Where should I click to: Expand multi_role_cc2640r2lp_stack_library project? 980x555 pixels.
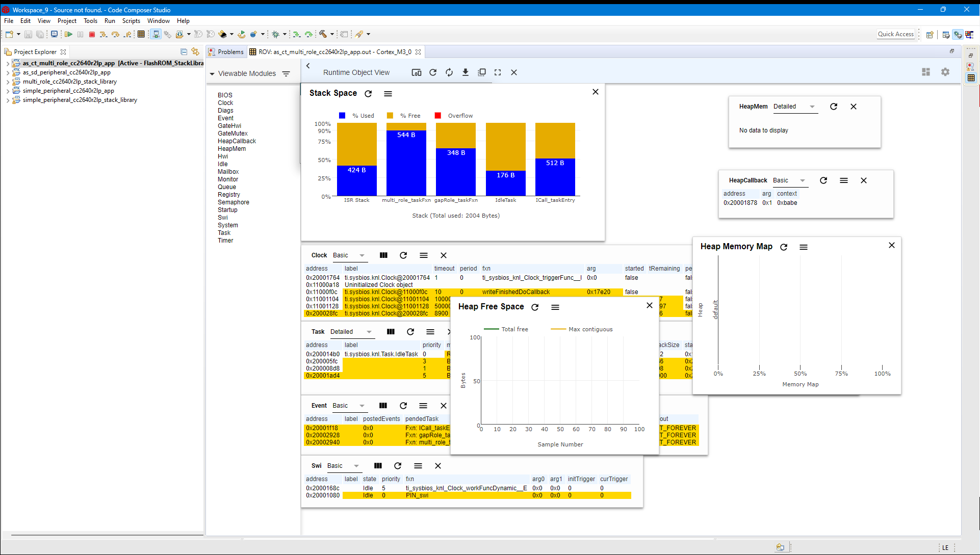(x=8, y=82)
